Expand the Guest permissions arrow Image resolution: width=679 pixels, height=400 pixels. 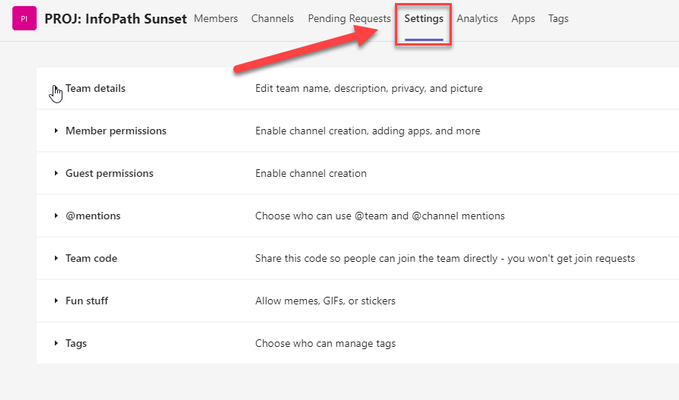[56, 173]
